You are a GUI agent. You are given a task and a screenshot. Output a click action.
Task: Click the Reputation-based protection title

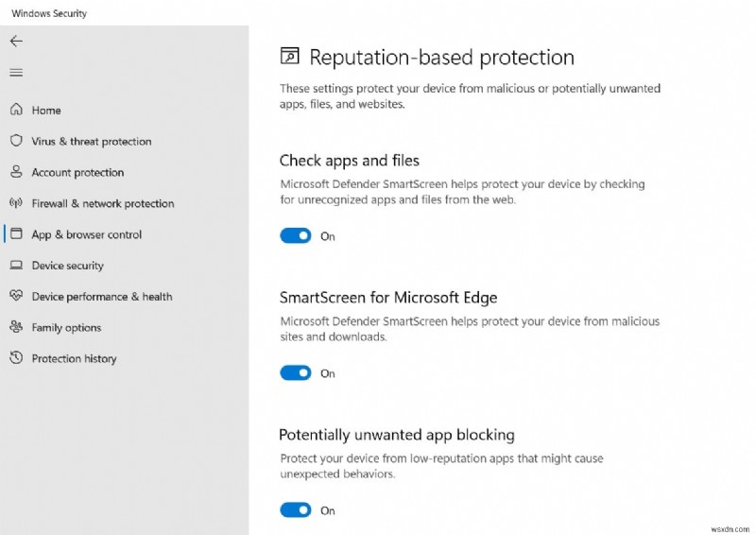pos(441,58)
